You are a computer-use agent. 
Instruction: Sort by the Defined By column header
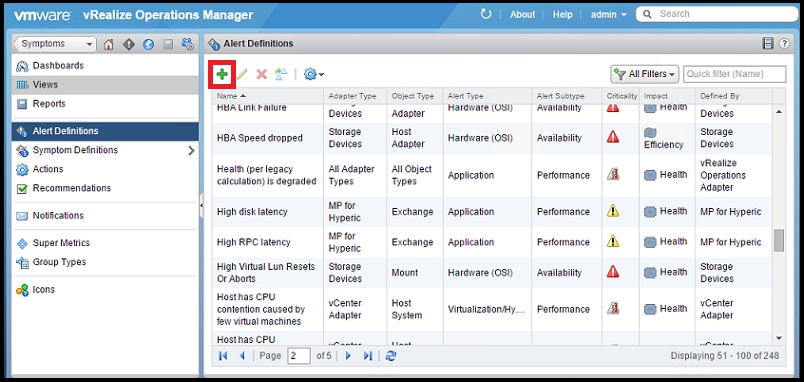tap(734, 96)
